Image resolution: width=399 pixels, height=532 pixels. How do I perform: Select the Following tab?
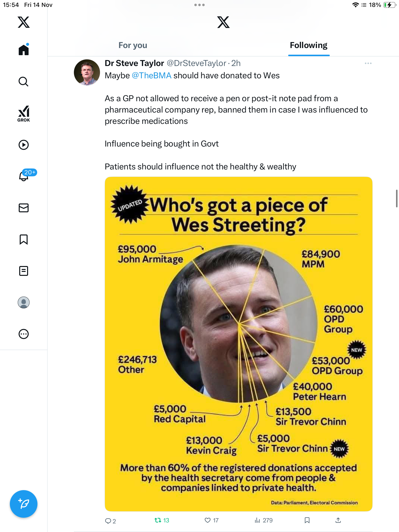[x=308, y=45]
